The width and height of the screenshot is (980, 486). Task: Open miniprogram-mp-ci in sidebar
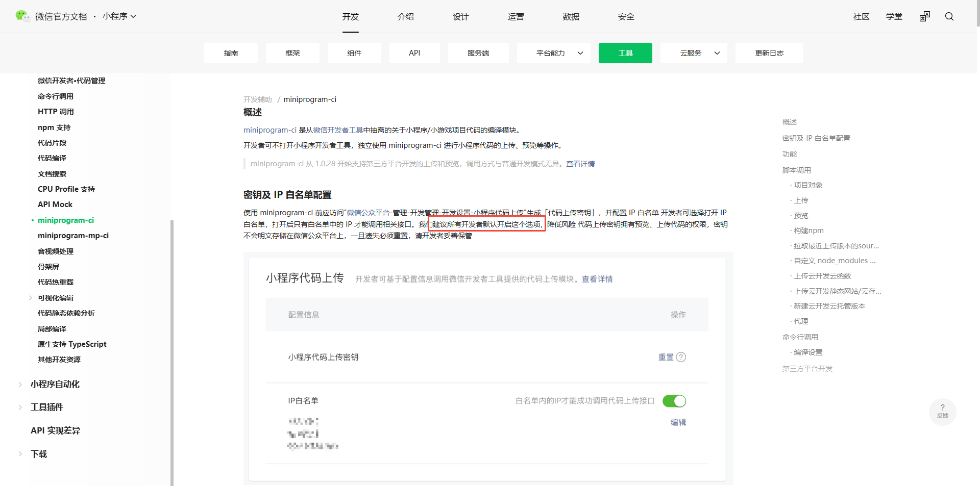tap(73, 236)
